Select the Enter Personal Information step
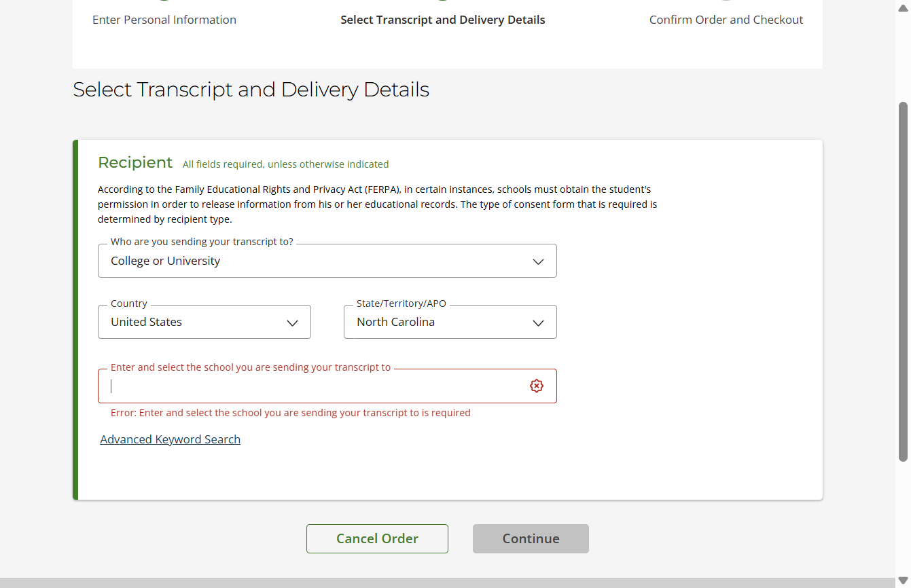The image size is (911, 588). pos(164,20)
